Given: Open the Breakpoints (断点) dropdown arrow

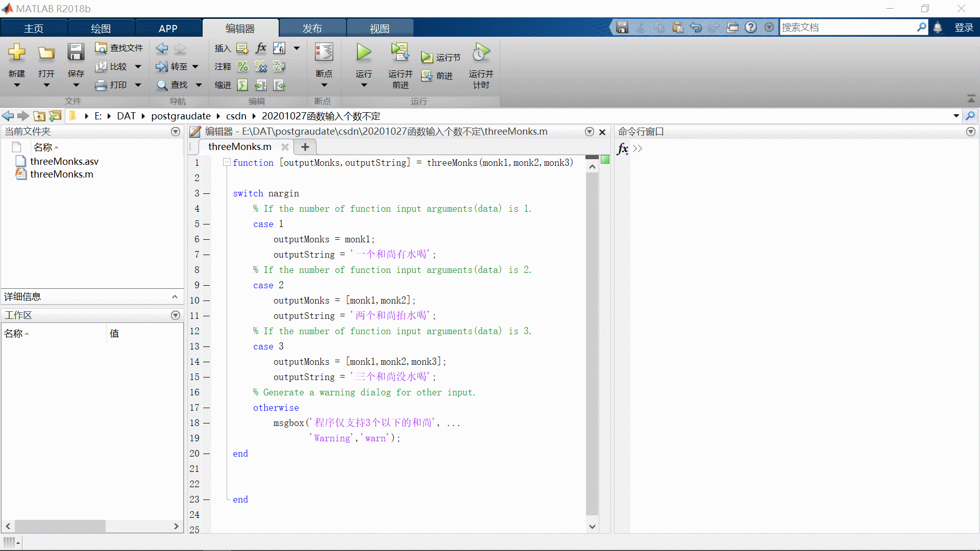Looking at the screenshot, I should coord(324,85).
